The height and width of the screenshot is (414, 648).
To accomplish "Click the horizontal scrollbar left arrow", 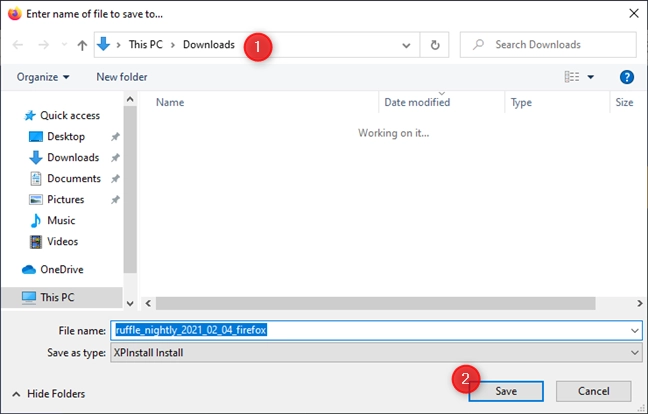I will pos(148,303).
